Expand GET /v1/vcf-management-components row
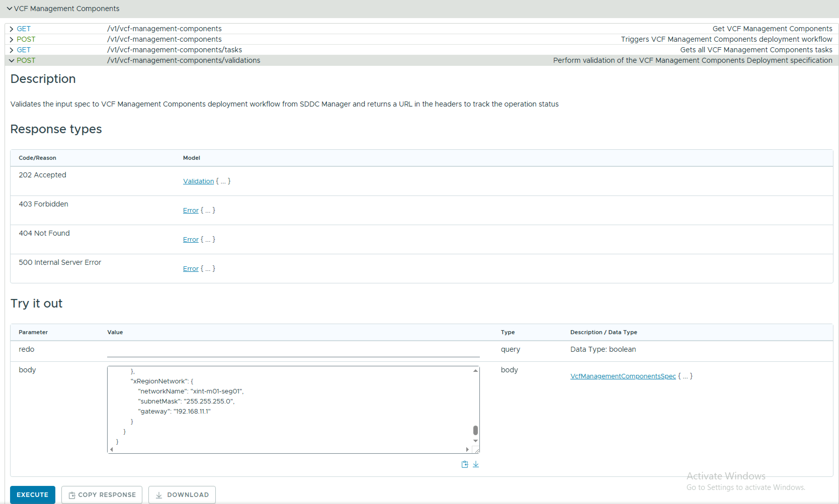This screenshot has height=504, width=839. pyautogui.click(x=12, y=29)
